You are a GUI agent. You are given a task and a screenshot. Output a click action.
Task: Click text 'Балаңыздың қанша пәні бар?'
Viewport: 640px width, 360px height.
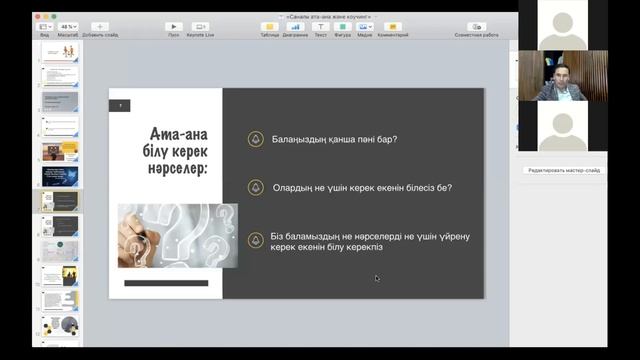[x=334, y=140]
